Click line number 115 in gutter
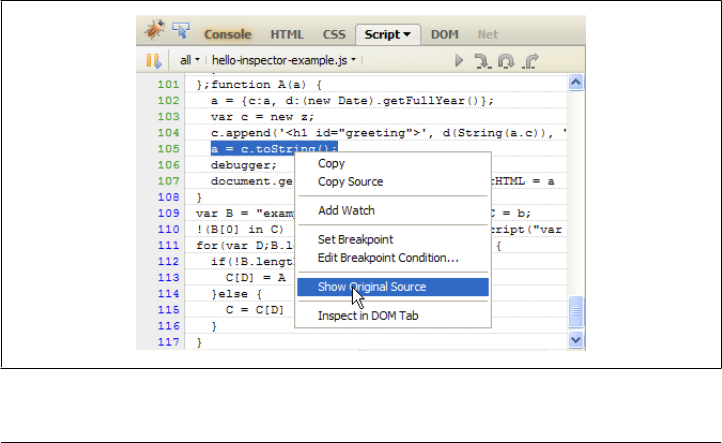722x443 pixels. coord(168,310)
